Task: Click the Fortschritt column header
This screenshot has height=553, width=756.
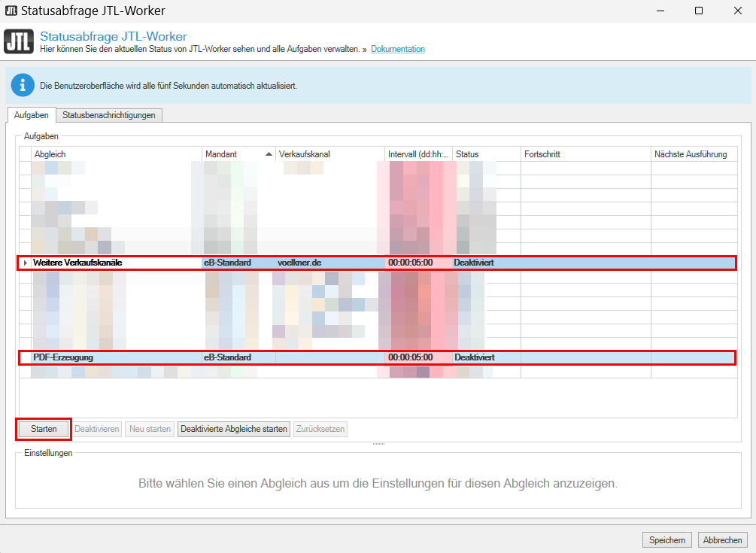Action: click(x=585, y=154)
